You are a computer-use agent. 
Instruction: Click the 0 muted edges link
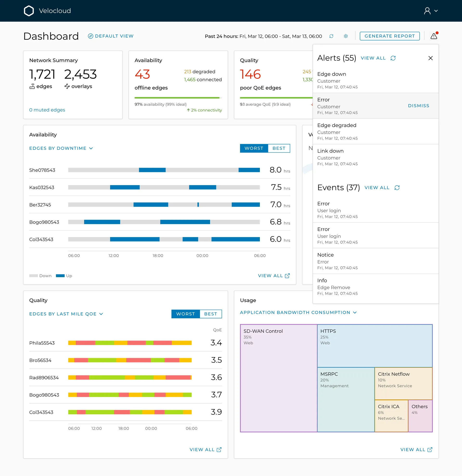(47, 110)
